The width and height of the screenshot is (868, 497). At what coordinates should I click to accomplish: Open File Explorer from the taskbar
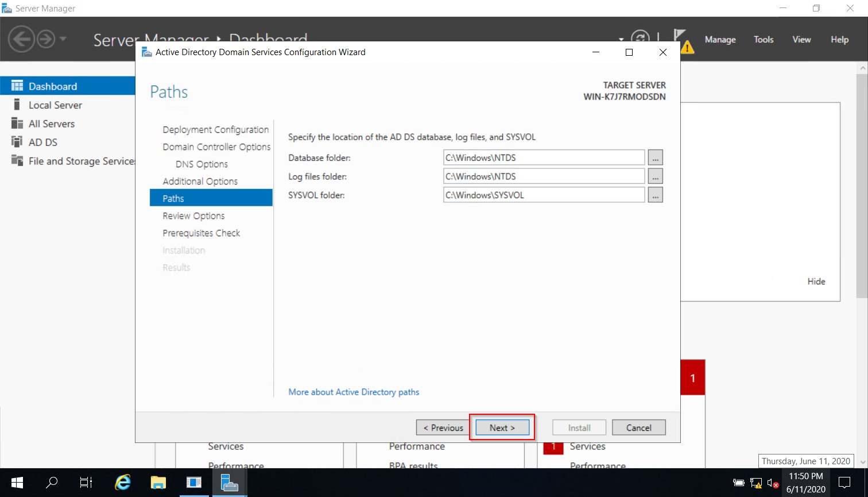tap(158, 482)
